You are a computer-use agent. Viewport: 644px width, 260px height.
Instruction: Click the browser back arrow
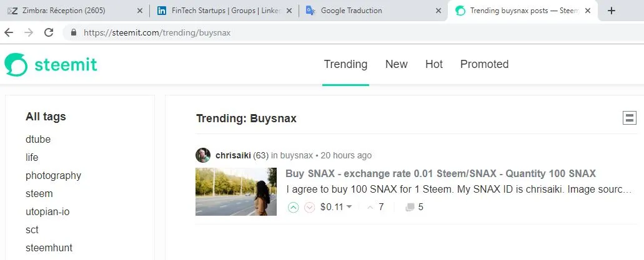(x=9, y=32)
